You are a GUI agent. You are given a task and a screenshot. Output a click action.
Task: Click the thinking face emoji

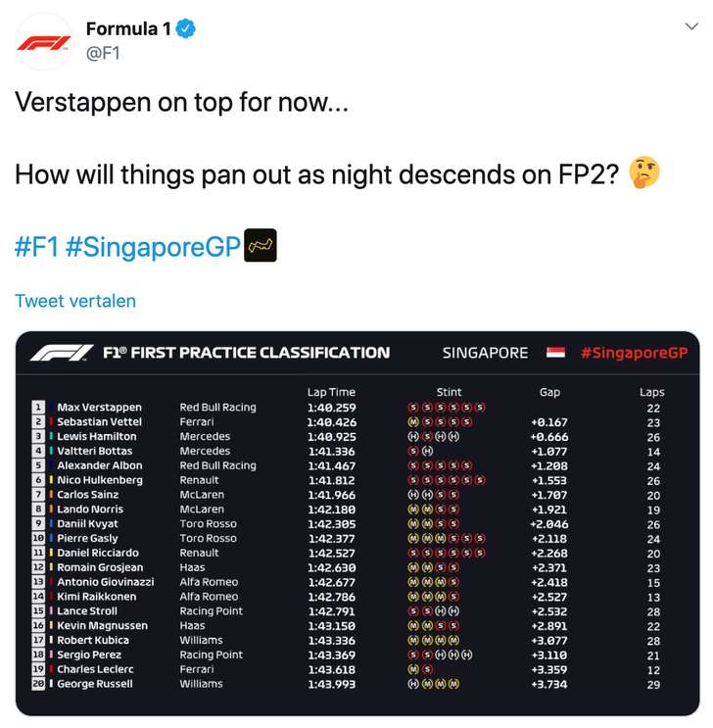coord(643,173)
